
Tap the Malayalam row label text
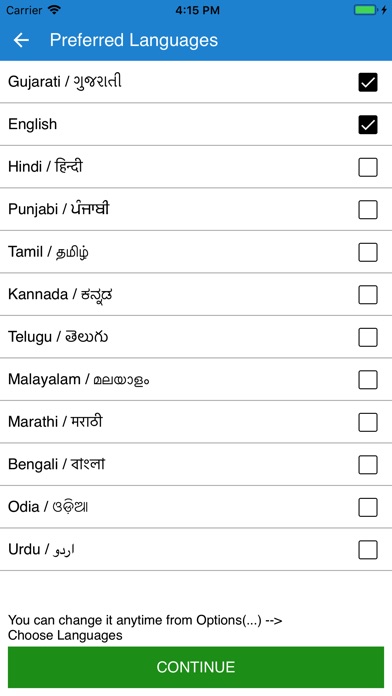79,380
